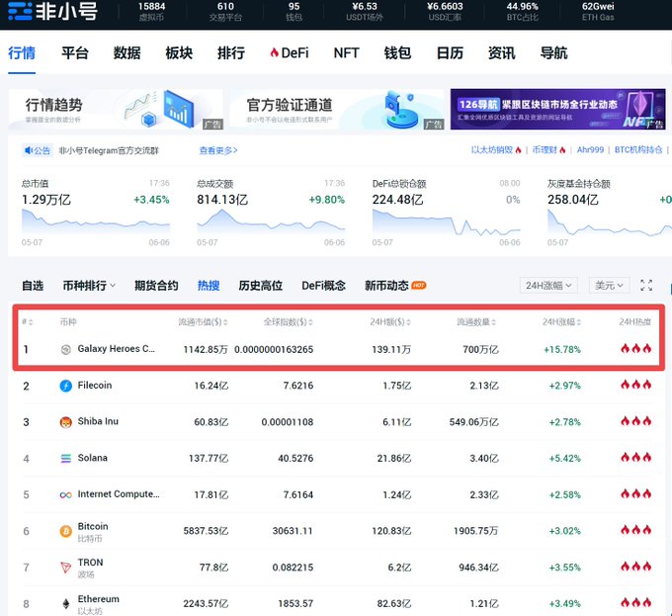The width and height of the screenshot is (672, 616).
Task: Select the 热搜 tab
Action: pyautogui.click(x=209, y=286)
